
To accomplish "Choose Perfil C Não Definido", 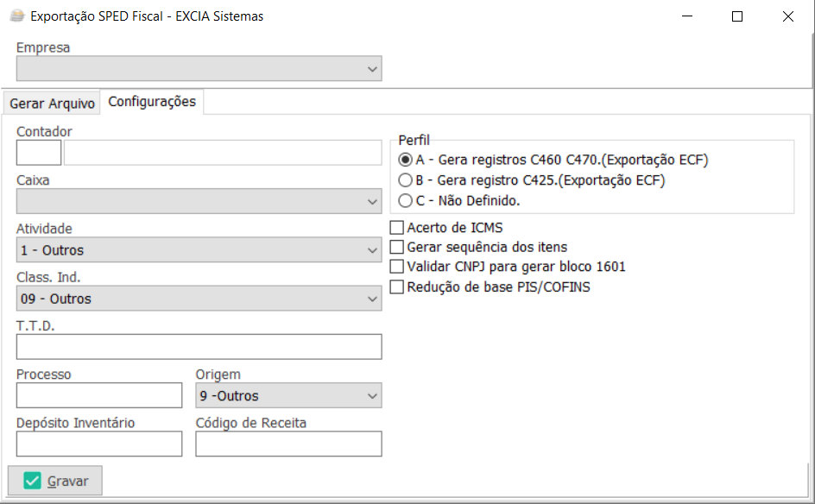I will pos(406,201).
